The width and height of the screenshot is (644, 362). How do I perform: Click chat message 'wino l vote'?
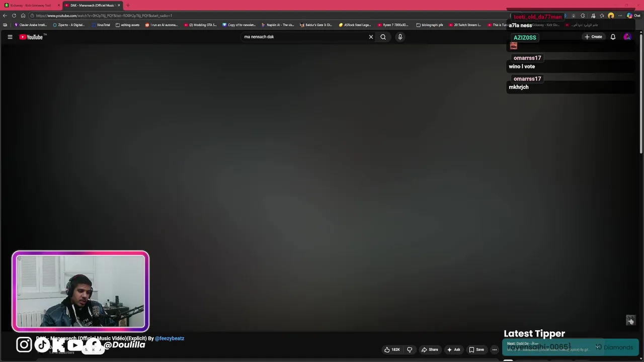[522, 66]
